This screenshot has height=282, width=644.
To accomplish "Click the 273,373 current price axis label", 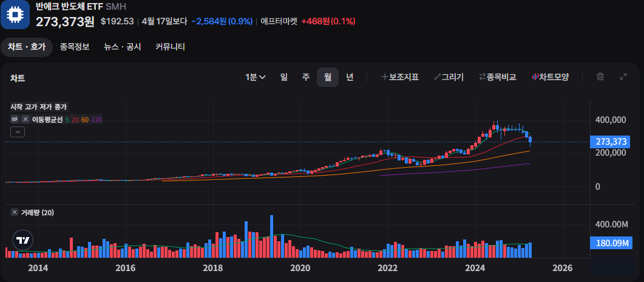I will (609, 142).
